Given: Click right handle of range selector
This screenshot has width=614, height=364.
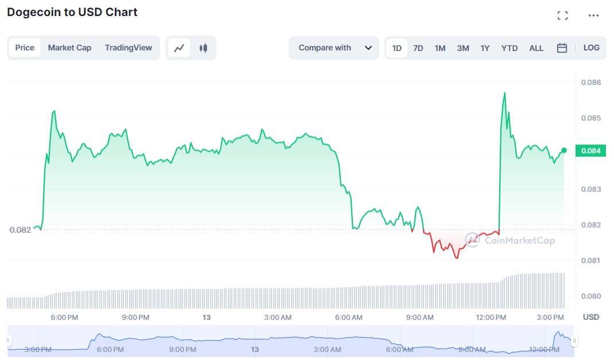Looking at the screenshot, I should (x=574, y=341).
